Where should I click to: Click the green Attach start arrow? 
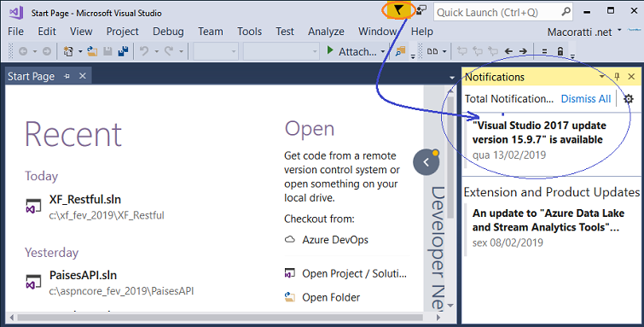330,50
